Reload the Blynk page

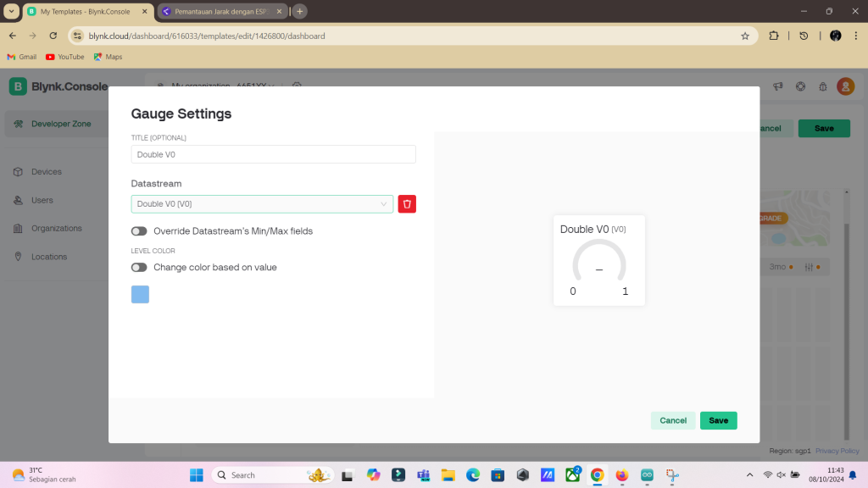[53, 36]
